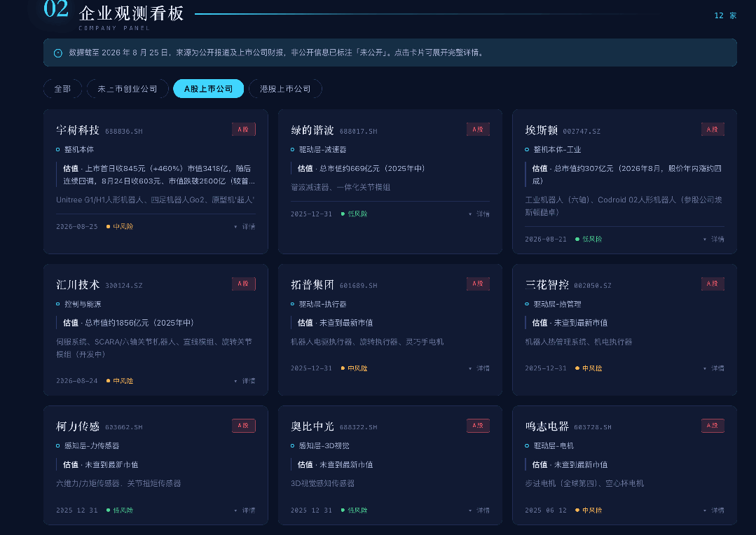Expand 详情 on the 拓普集团 card
Image resolution: width=756 pixels, height=535 pixels.
coord(479,368)
